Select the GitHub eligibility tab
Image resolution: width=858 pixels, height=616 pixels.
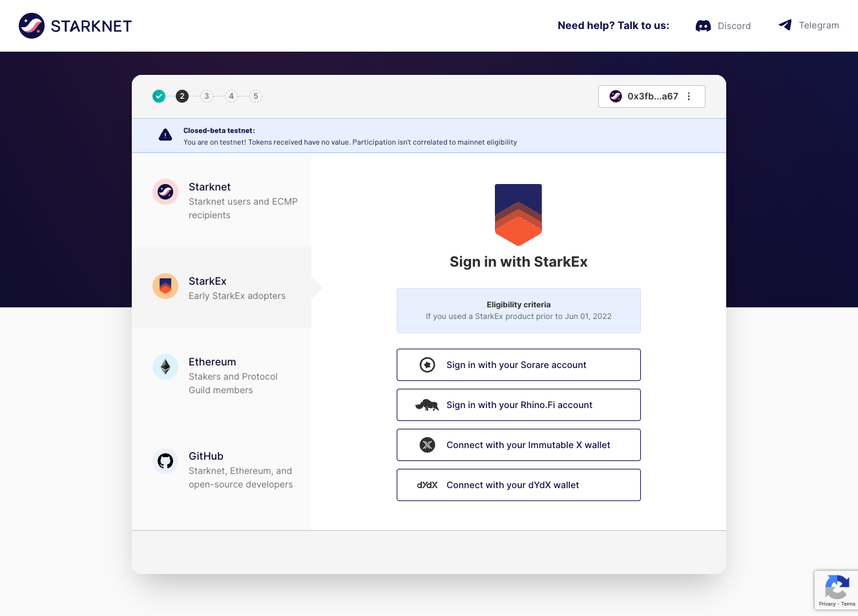tap(222, 469)
